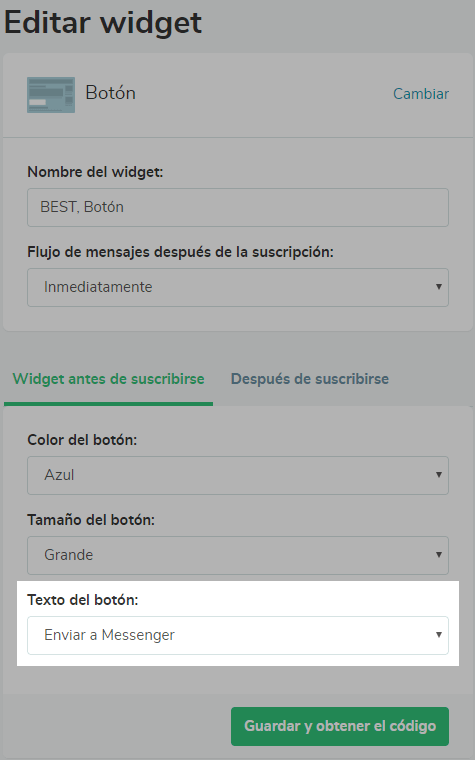Viewport: 475px width, 760px height.
Task: Click the Color del botón label
Action: pos(82,440)
